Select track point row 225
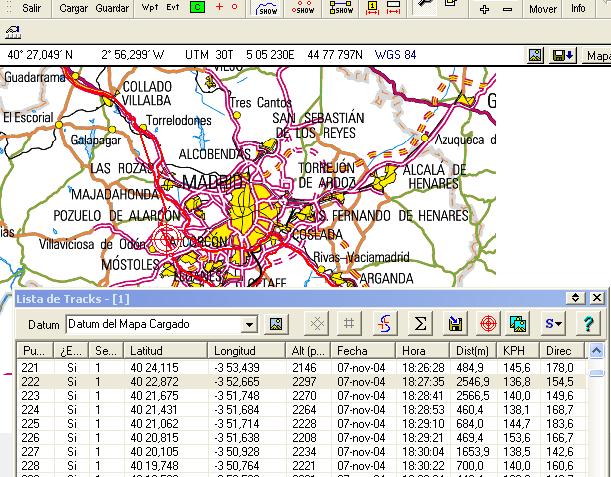 [x=301, y=424]
